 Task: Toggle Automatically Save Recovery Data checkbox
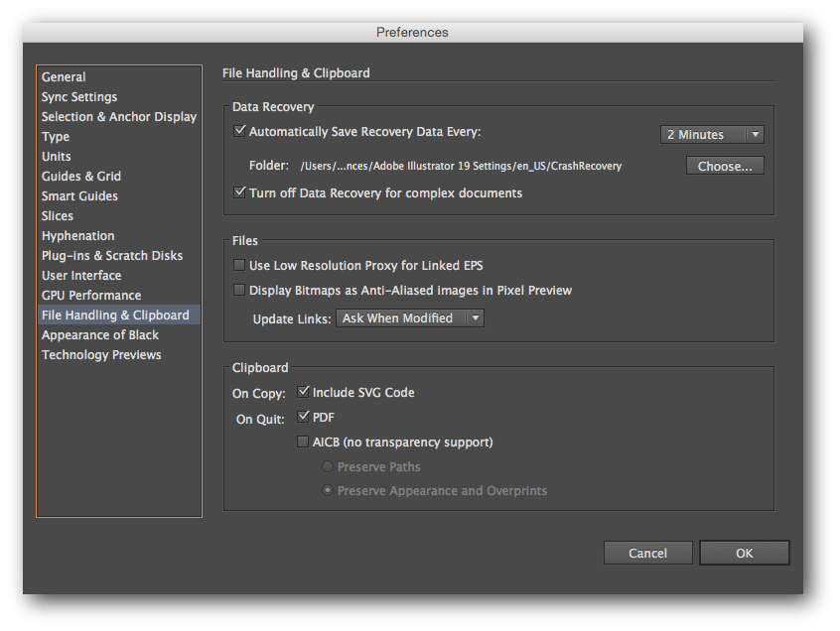click(239, 131)
